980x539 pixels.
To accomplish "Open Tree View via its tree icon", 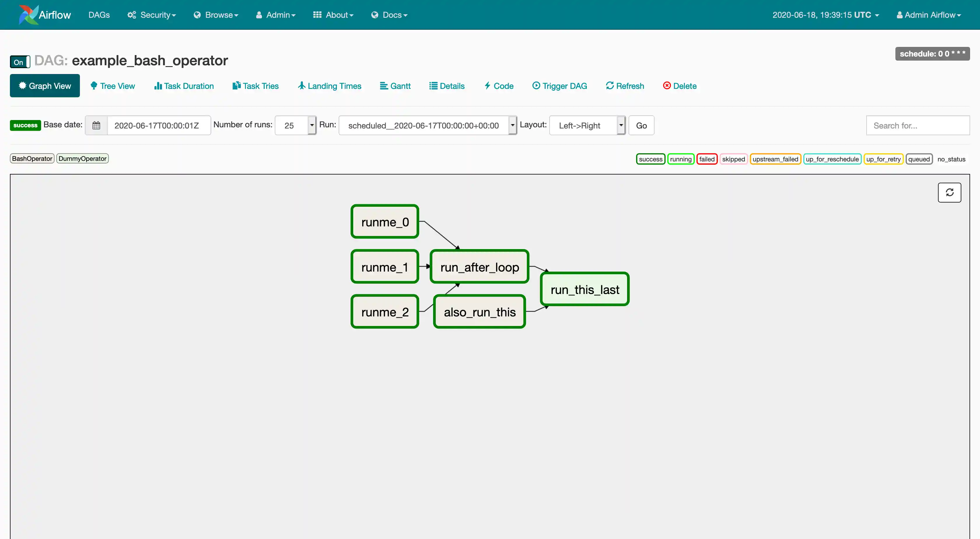I will 94,86.
